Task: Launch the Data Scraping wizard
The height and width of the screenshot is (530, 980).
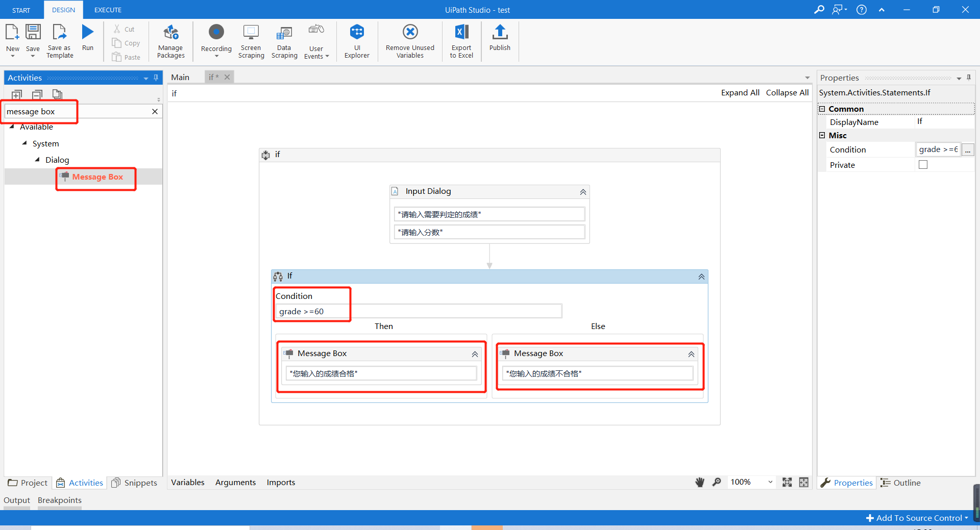Action: [284, 41]
